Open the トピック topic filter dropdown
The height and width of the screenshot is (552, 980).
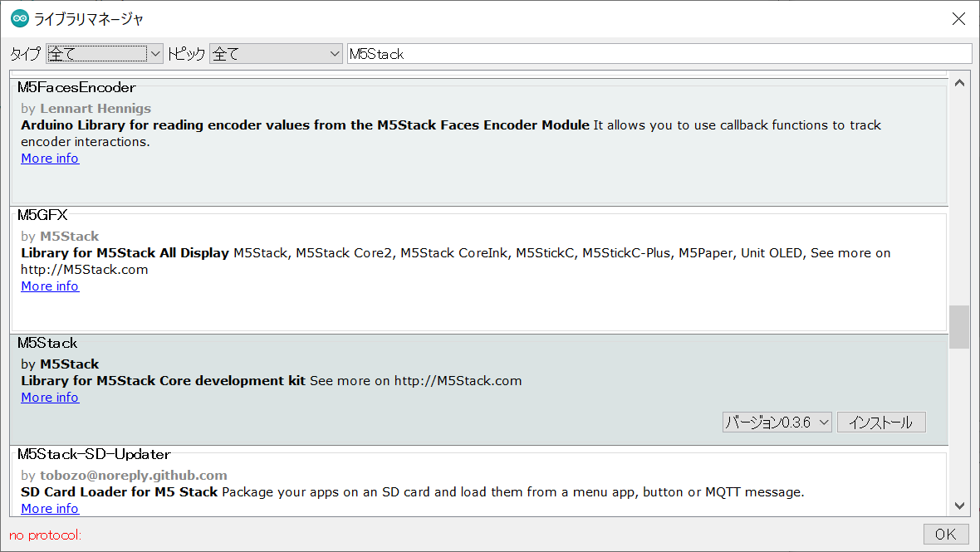pyautogui.click(x=277, y=54)
